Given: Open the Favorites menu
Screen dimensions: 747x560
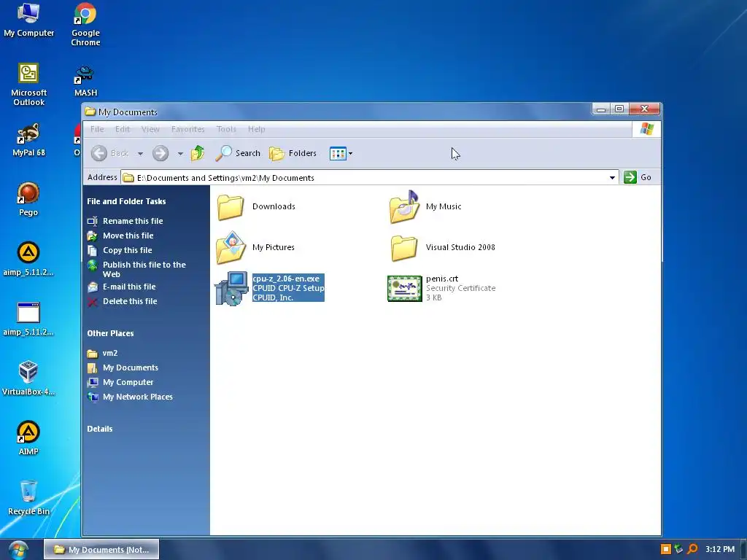Looking at the screenshot, I should pos(187,129).
